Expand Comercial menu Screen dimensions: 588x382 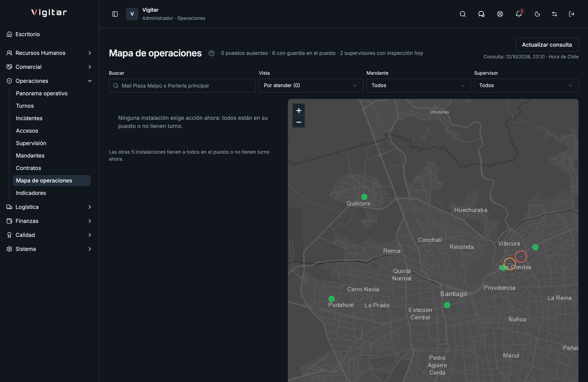(49, 67)
